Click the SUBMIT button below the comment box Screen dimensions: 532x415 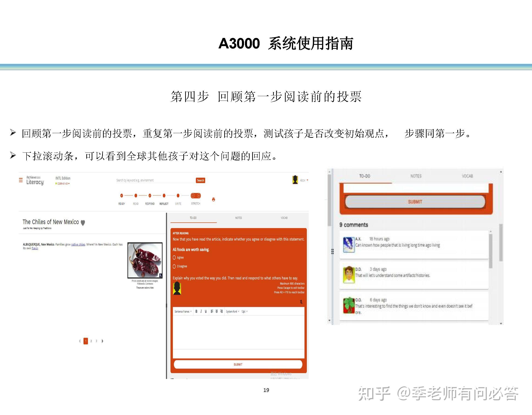238,364
